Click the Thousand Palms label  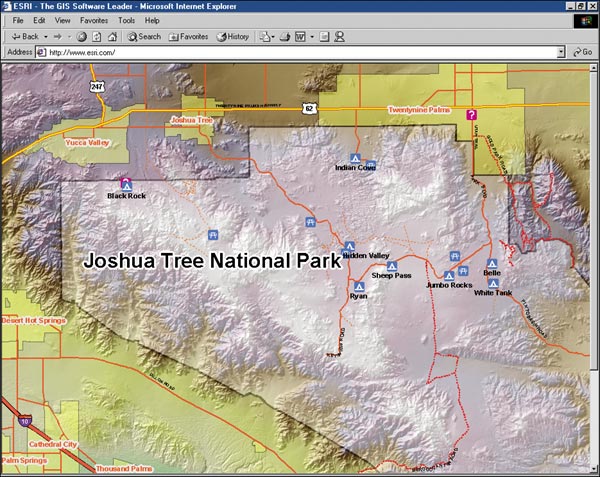pos(124,469)
